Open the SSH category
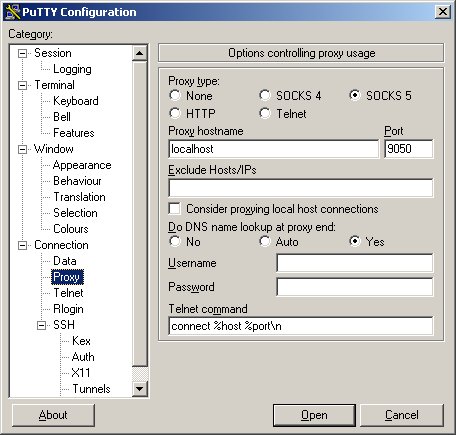 [x=64, y=325]
